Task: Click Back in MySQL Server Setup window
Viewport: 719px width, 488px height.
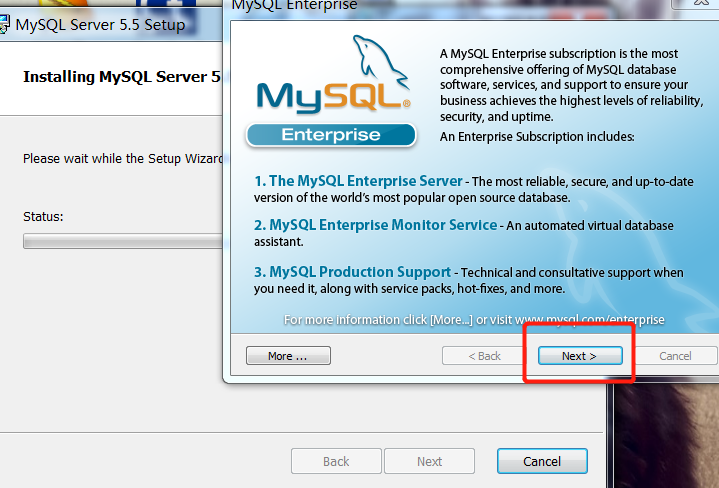Action: pos(336,461)
